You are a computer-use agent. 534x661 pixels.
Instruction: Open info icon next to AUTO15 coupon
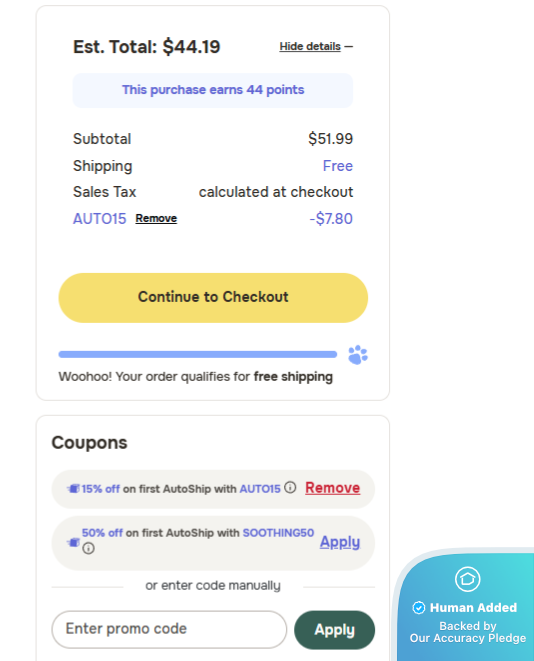290,487
